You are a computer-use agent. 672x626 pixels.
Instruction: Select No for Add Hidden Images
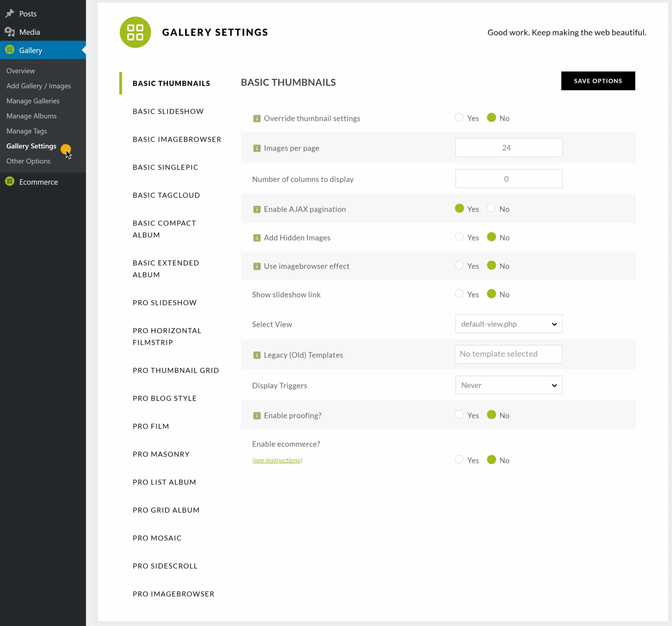[x=491, y=237]
